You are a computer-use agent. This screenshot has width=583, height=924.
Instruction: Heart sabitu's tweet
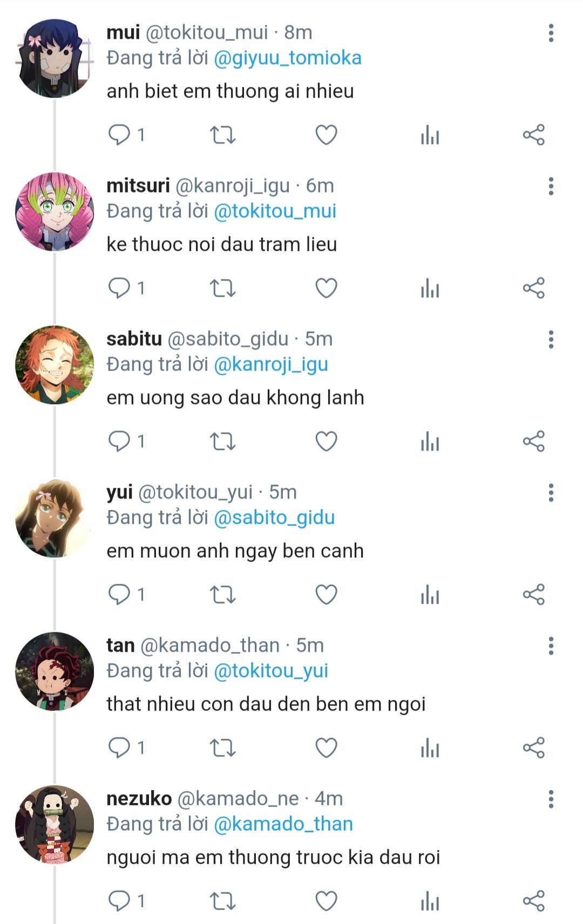[x=326, y=441]
